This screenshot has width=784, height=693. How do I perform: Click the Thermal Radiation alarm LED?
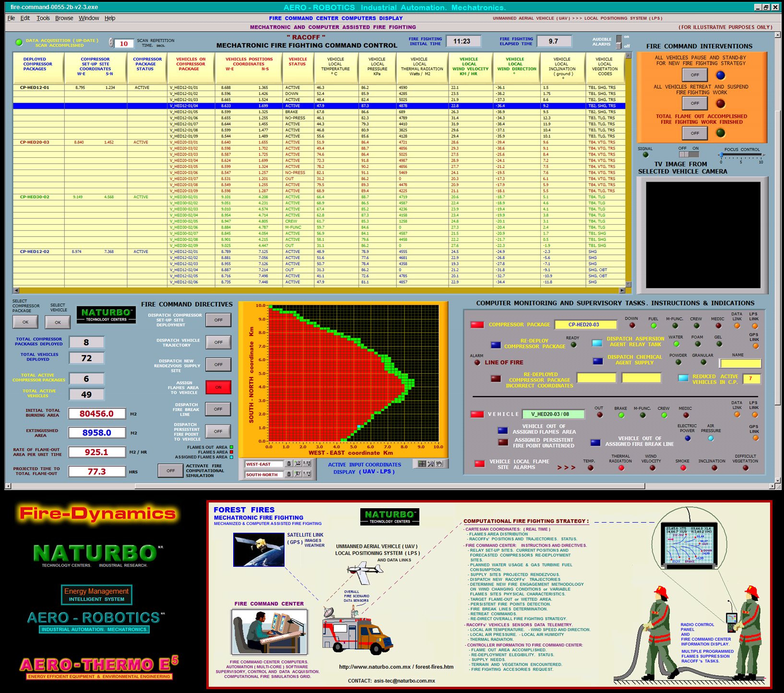click(621, 468)
